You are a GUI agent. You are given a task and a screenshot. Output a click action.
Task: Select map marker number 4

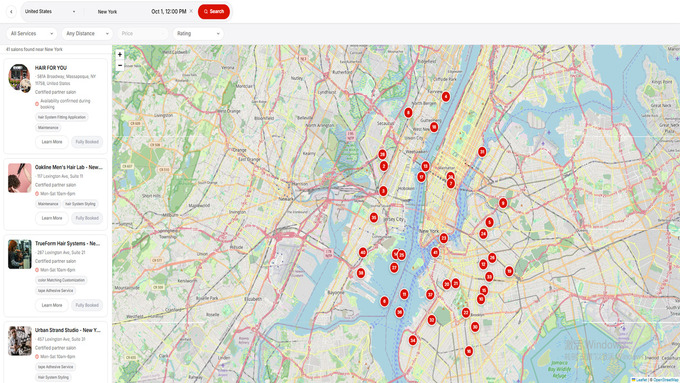pyautogui.click(x=446, y=96)
